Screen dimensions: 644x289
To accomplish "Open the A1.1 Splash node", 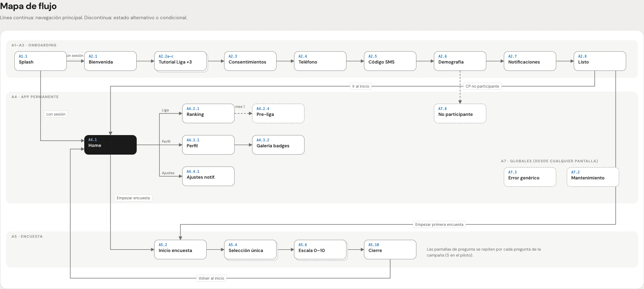I will click(x=41, y=61).
